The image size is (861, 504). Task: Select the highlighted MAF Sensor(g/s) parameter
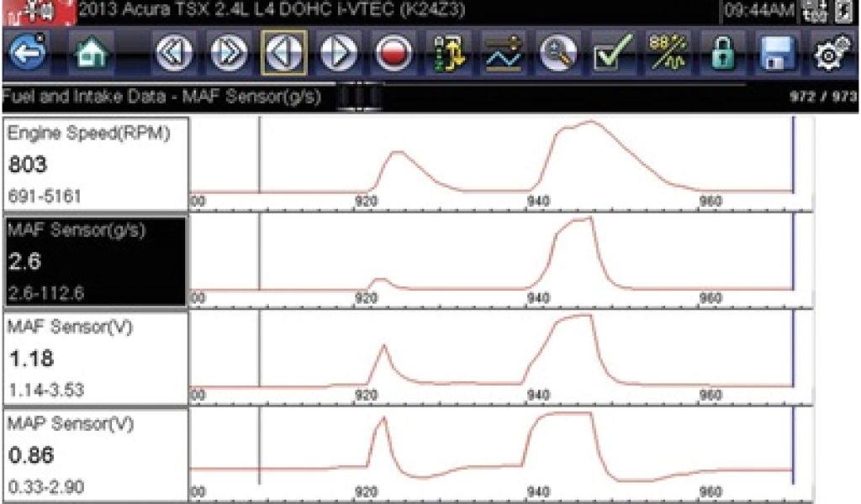point(94,261)
